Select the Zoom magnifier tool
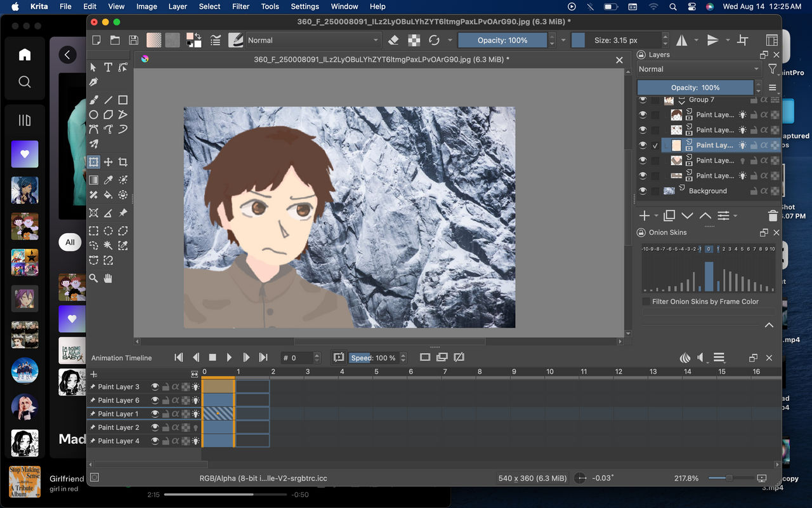 click(x=93, y=277)
